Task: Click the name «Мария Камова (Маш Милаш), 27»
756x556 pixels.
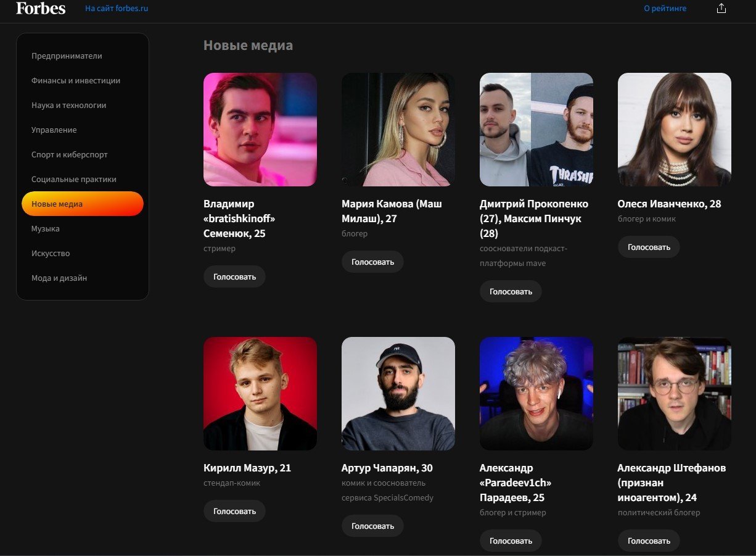Action: [x=392, y=211]
